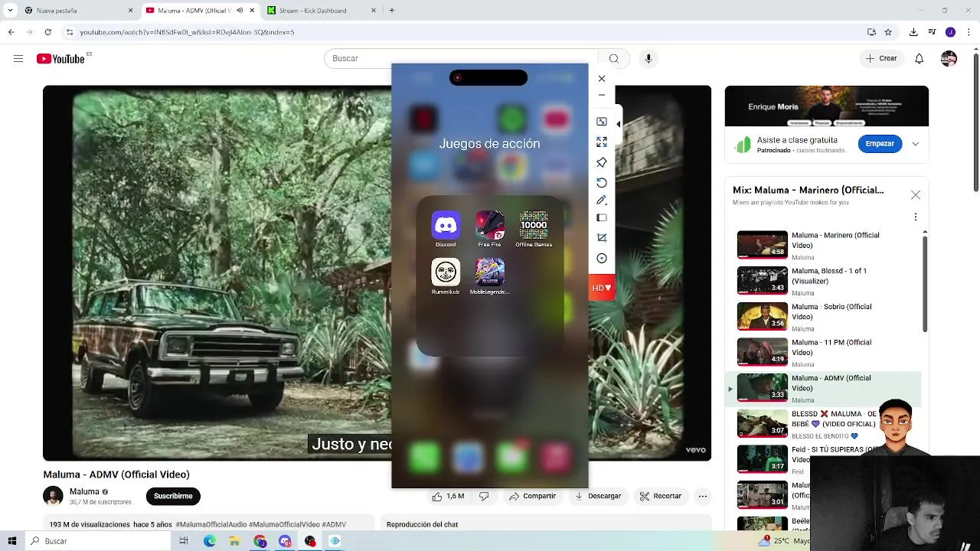This screenshot has height=551, width=980.
Task: Open File Explorer from the taskbar
Action: point(234,541)
